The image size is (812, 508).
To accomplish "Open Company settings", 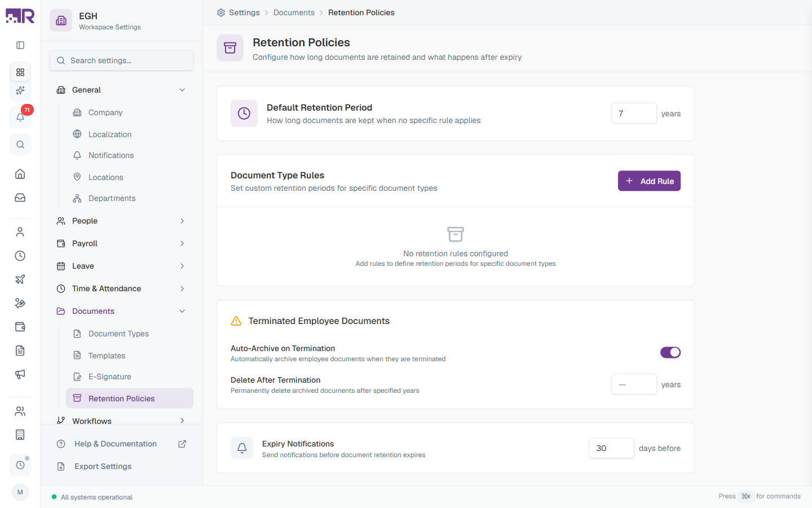I will click(130, 112).
